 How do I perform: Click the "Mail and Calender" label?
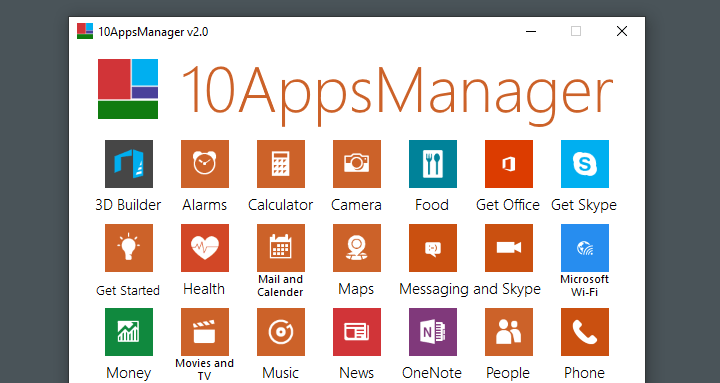point(280,286)
